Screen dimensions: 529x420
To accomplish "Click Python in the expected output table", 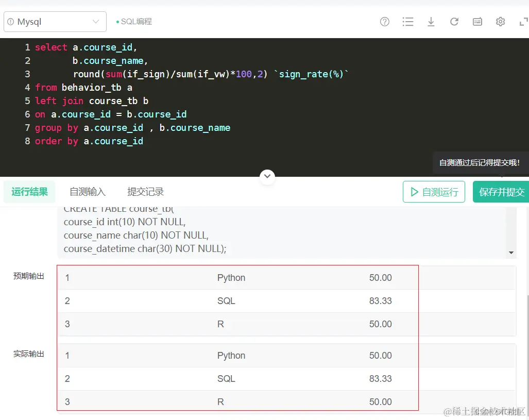I will click(x=231, y=278).
